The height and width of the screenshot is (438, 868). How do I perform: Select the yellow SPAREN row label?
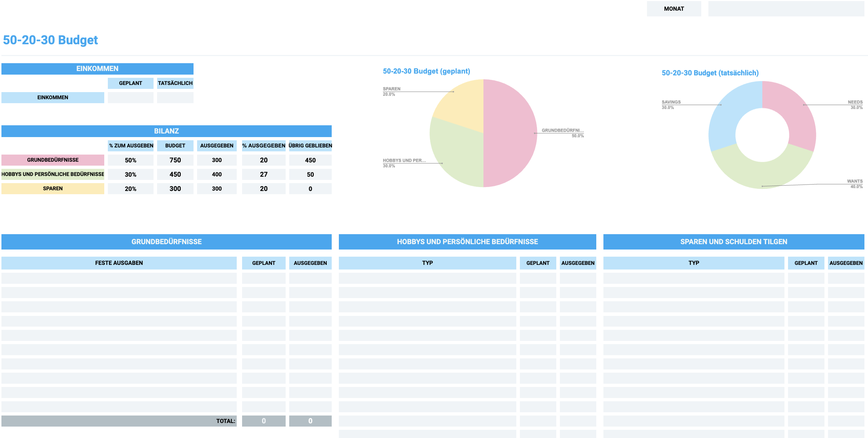[x=53, y=188]
